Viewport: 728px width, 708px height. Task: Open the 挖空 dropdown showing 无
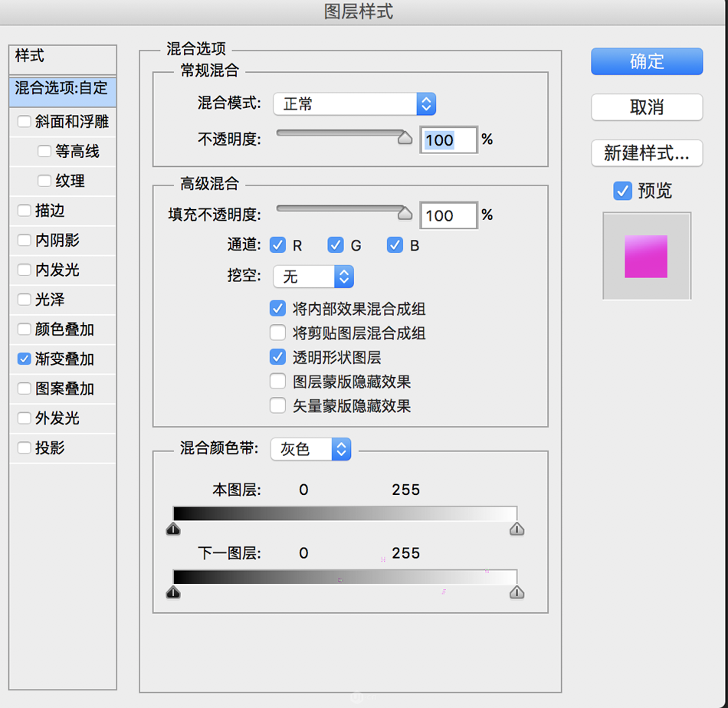click(x=313, y=277)
